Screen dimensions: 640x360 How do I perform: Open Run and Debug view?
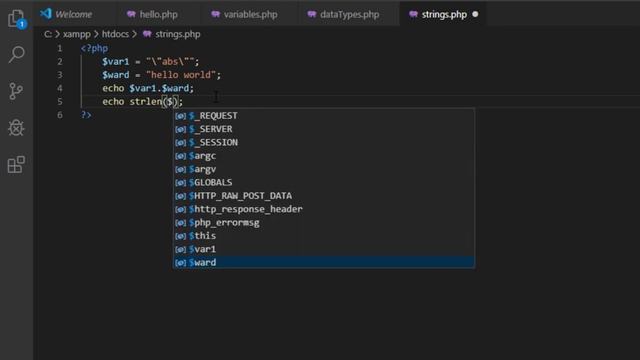coord(16,128)
